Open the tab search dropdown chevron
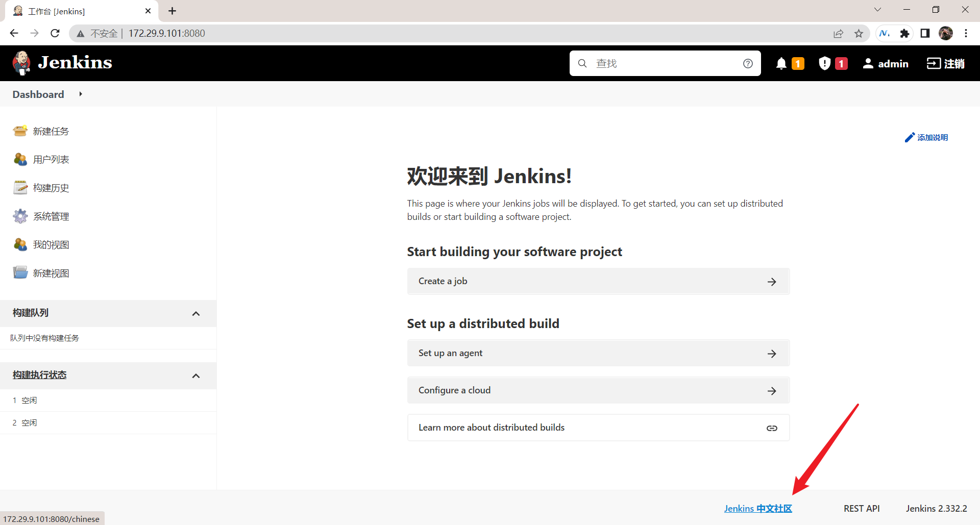Screen dimensions: 980x525 (878, 9)
